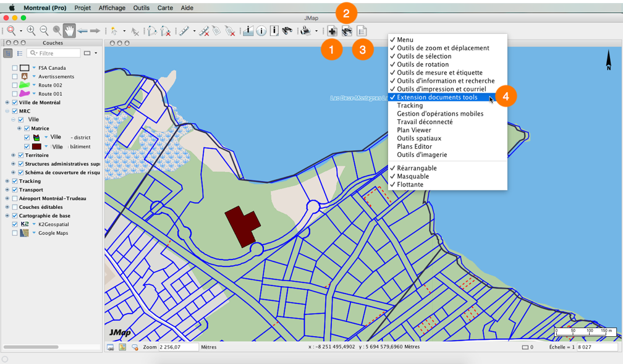Click the add document plus icon

(x=332, y=31)
